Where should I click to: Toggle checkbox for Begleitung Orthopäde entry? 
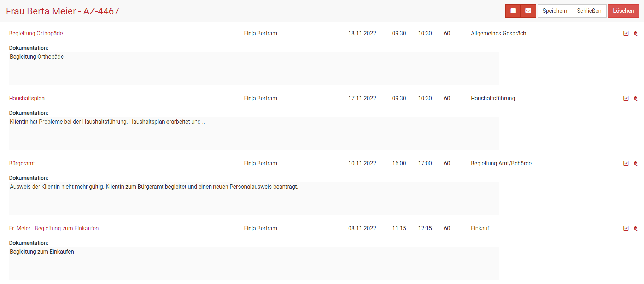(626, 33)
